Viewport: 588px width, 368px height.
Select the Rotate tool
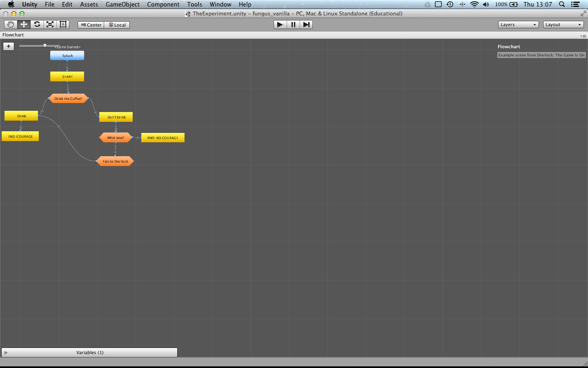click(37, 25)
